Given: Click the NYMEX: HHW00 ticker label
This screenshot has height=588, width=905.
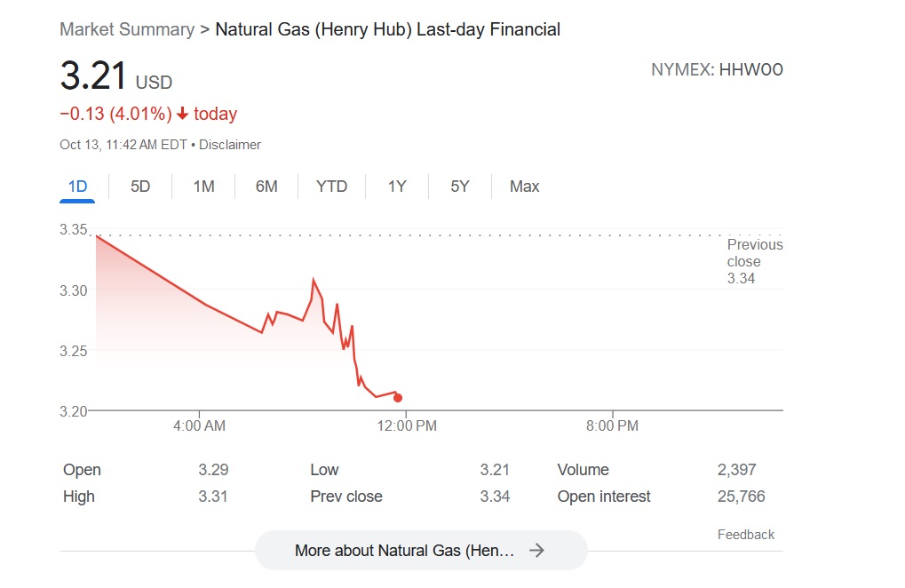Looking at the screenshot, I should 717,70.
